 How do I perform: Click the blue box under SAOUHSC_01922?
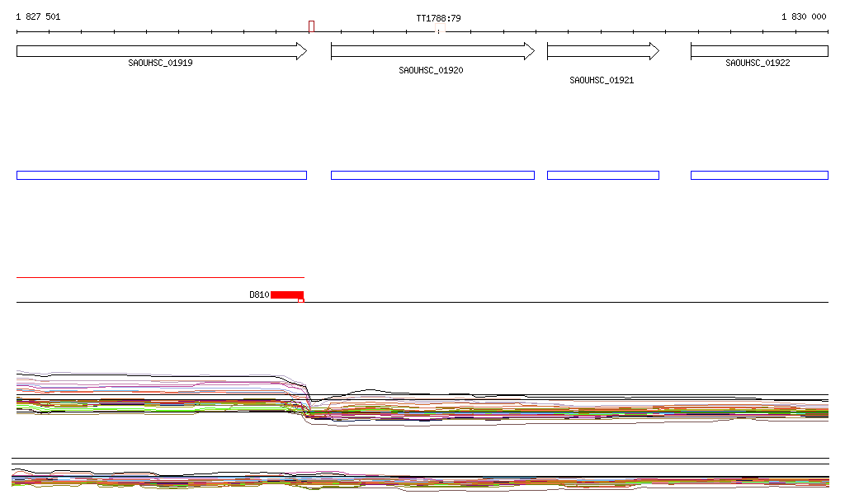tap(759, 176)
